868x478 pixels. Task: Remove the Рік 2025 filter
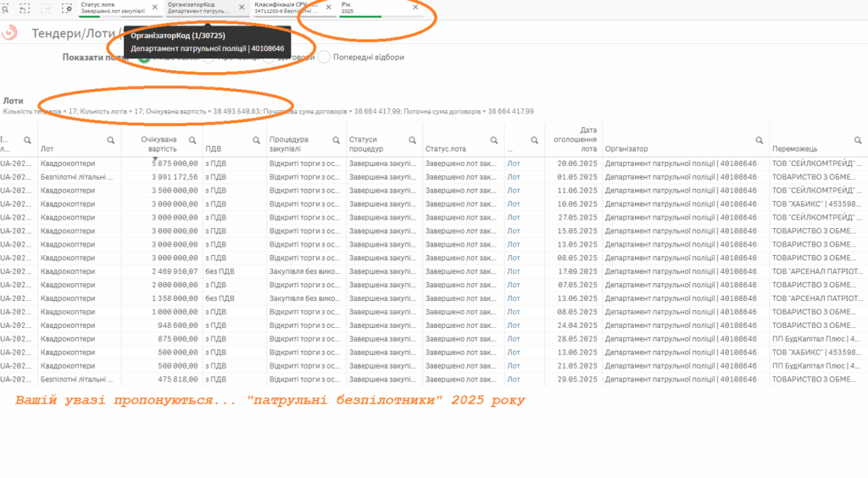pyautogui.click(x=415, y=7)
